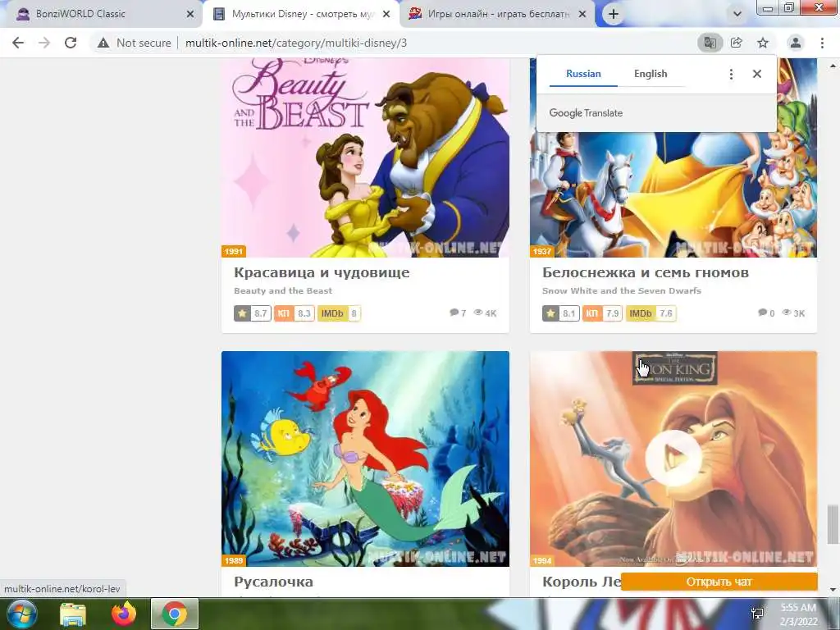Click the comments icon showing 7

click(454, 313)
